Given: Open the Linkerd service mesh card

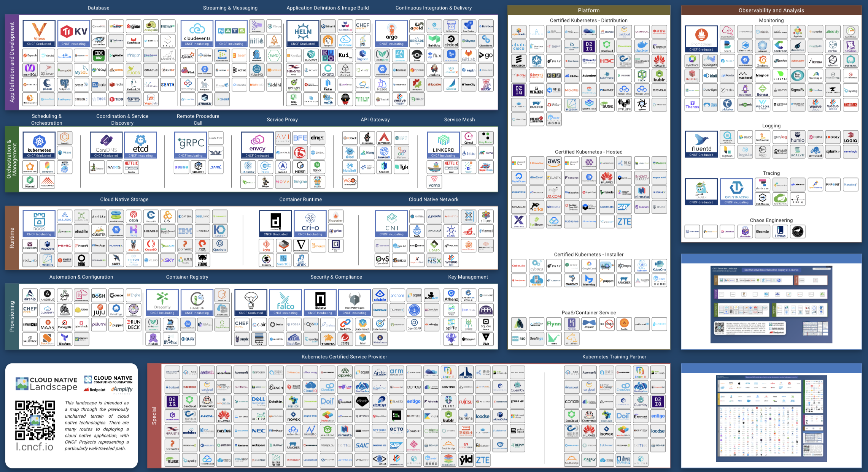Looking at the screenshot, I should 443,144.
